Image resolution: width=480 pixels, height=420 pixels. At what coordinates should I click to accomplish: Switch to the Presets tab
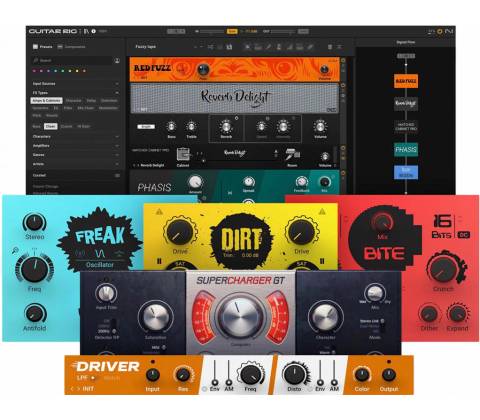point(42,47)
